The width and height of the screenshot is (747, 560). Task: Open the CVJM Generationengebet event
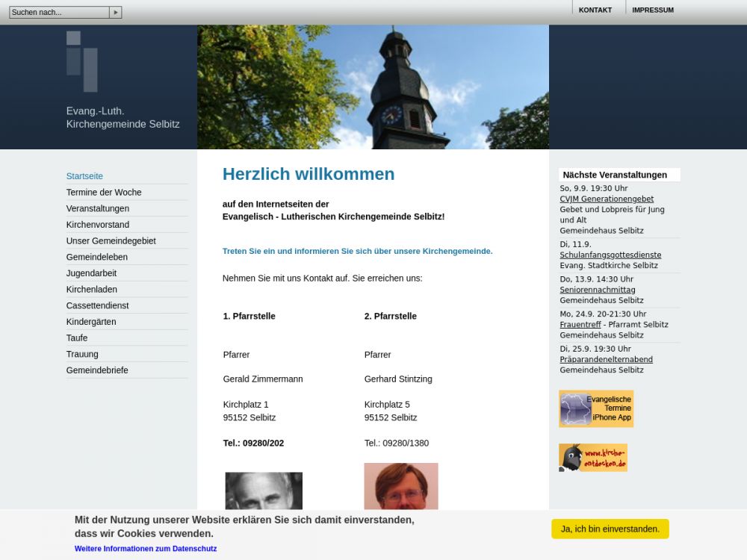607,199
